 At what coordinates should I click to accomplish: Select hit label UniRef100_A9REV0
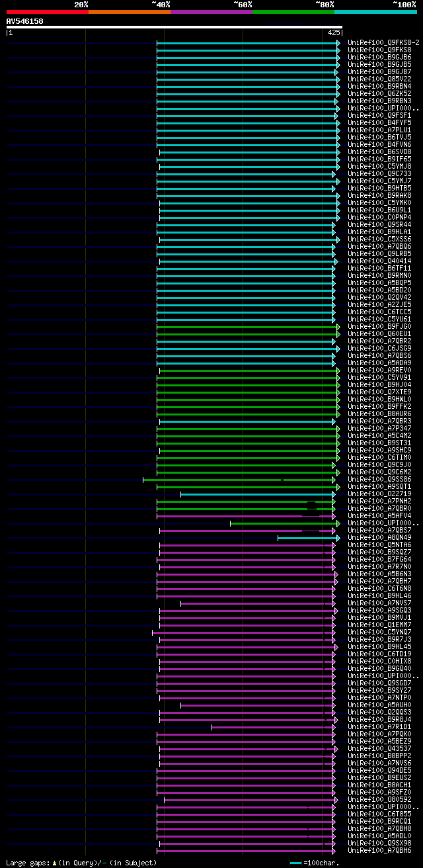(380, 370)
